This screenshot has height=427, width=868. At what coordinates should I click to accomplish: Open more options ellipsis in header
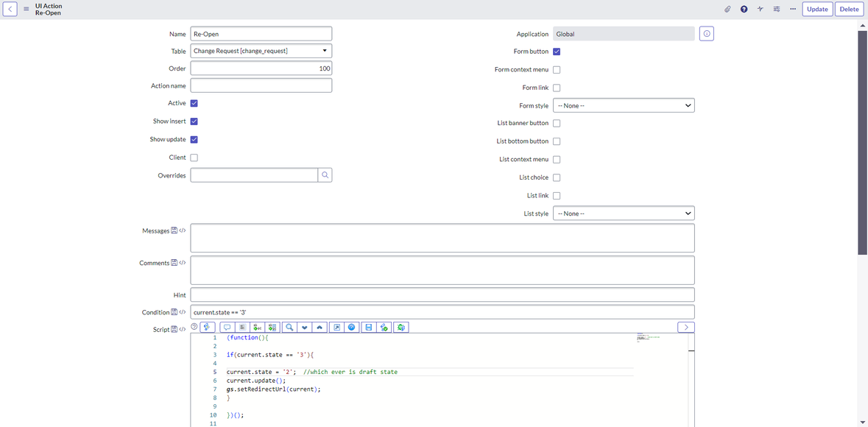793,9
